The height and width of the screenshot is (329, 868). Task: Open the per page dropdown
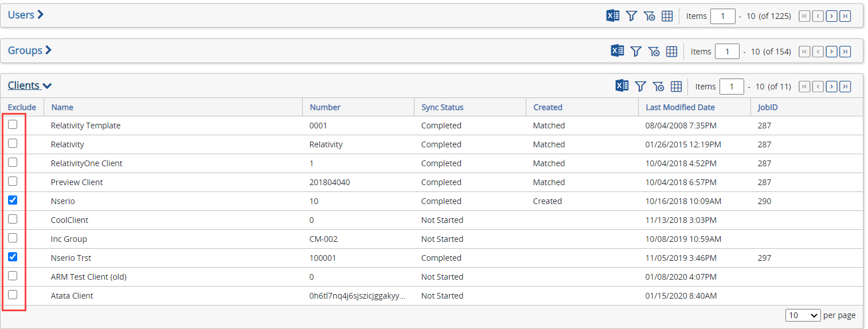[803, 315]
